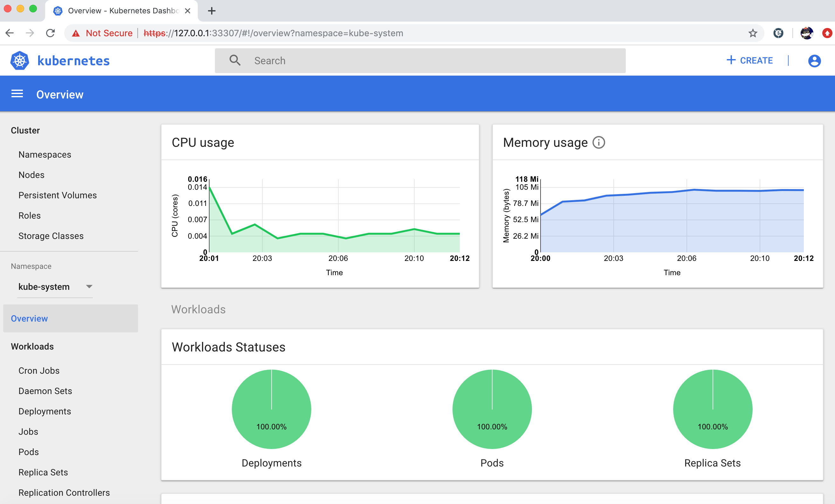This screenshot has height=504, width=835.
Task: Open Storage Classes in sidebar
Action: [x=51, y=236]
